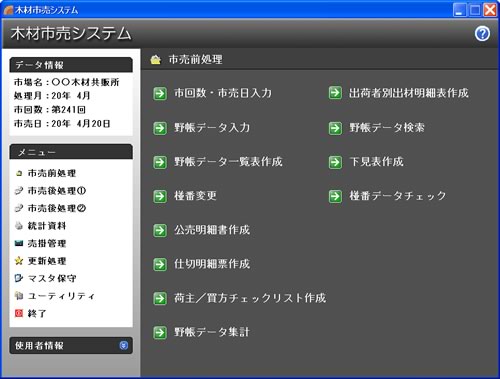Click the arrow icon beside 下見表作成
Image resolution: width=500 pixels, height=379 pixels.
335,162
